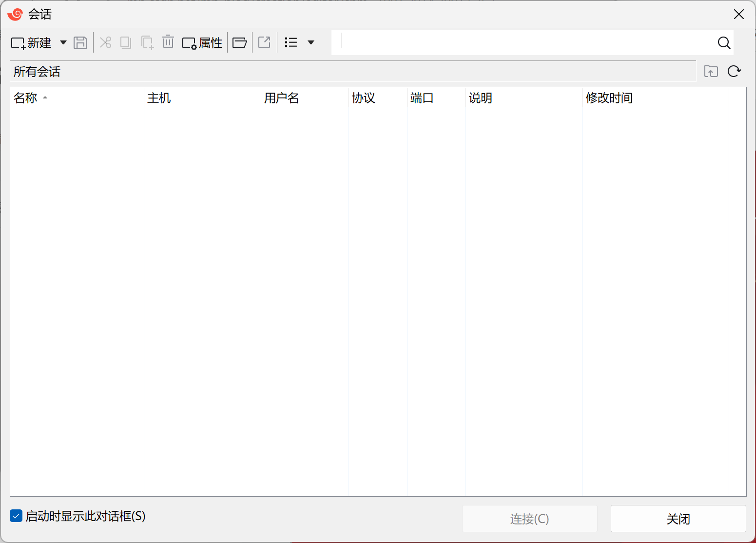
Task: Click the search magnifier icon
Action: (x=724, y=43)
